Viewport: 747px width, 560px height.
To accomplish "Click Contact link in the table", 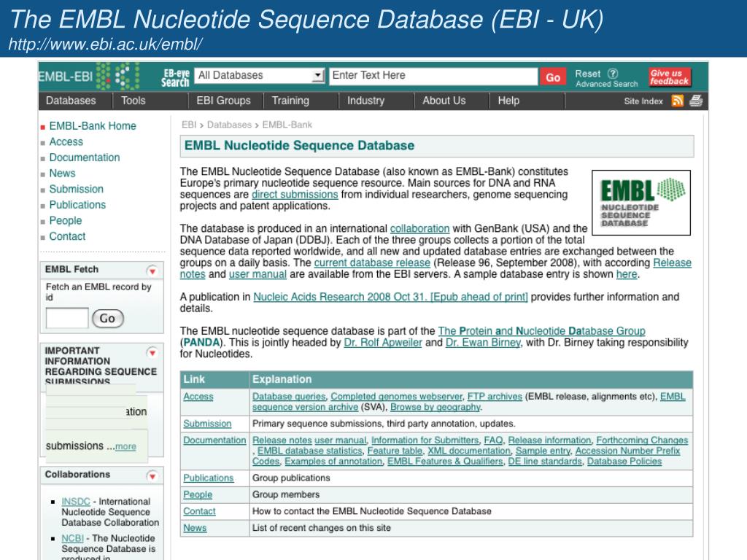I will [x=200, y=511].
